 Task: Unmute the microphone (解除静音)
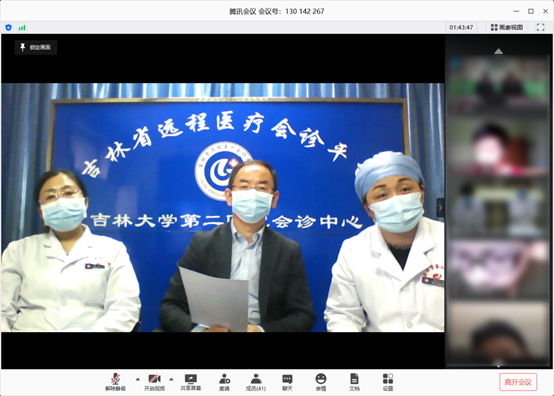coord(115,382)
